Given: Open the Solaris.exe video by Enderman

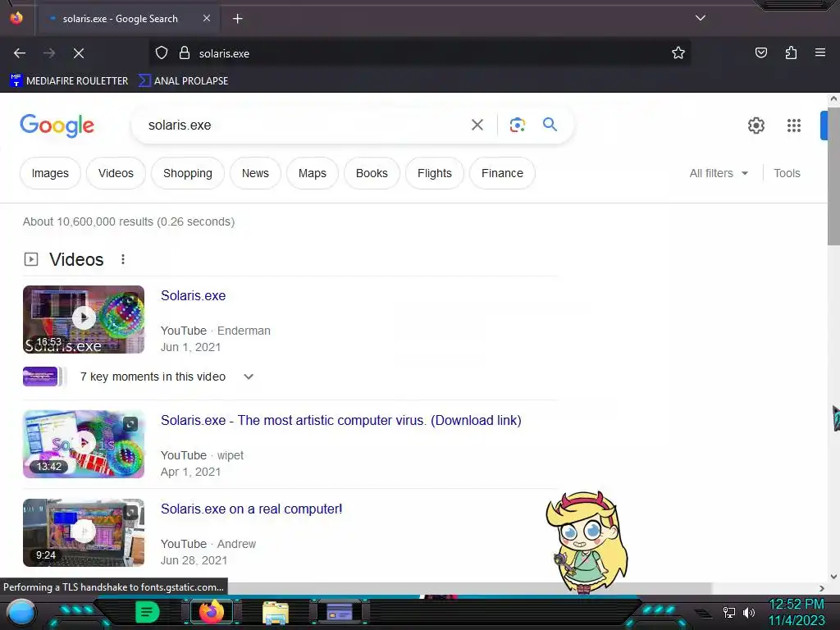Looking at the screenshot, I should tap(194, 295).
